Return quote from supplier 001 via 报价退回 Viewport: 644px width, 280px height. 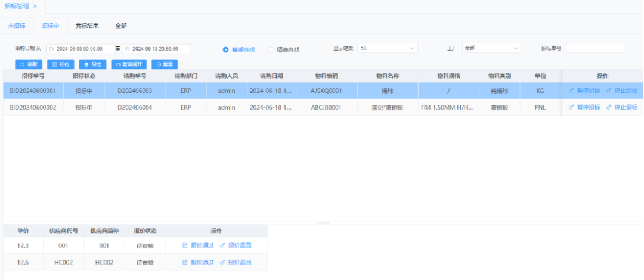(x=236, y=245)
